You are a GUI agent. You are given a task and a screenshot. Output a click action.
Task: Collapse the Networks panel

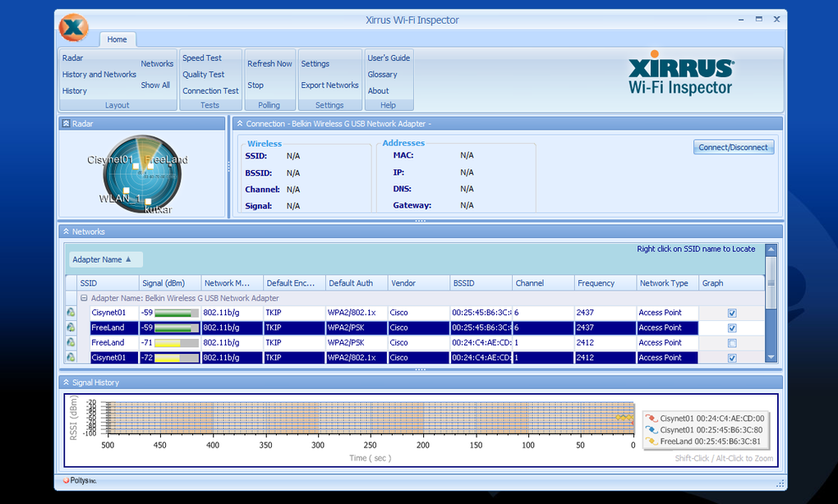[66, 231]
